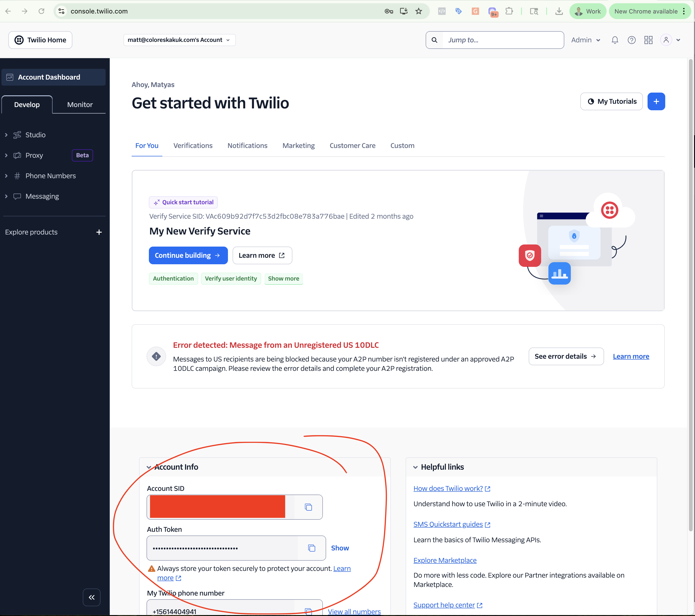Copy the Auth Token

point(311,548)
